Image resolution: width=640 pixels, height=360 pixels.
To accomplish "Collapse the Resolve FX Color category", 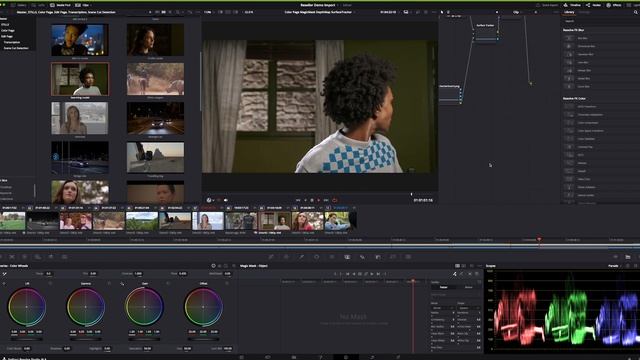I will pyautogui.click(x=574, y=98).
